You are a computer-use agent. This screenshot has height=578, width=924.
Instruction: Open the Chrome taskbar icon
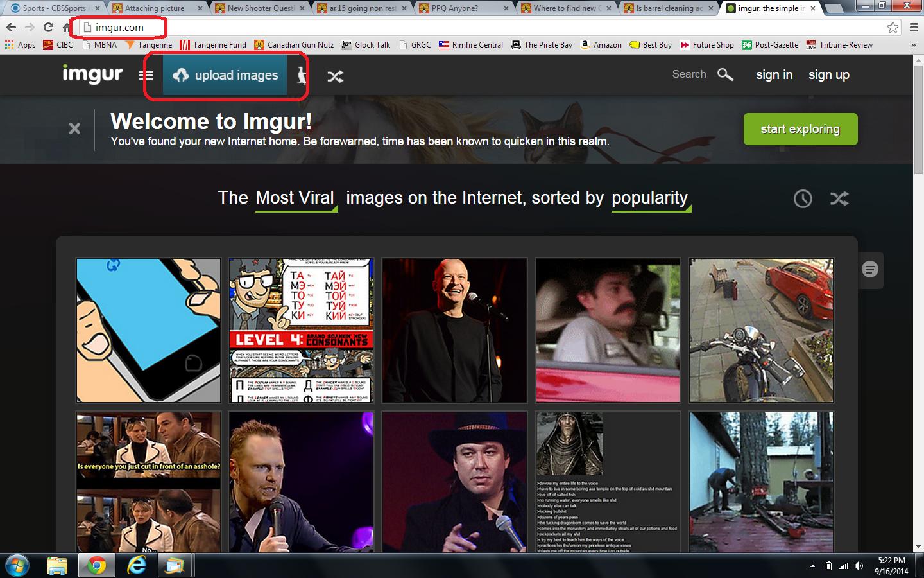click(96, 566)
